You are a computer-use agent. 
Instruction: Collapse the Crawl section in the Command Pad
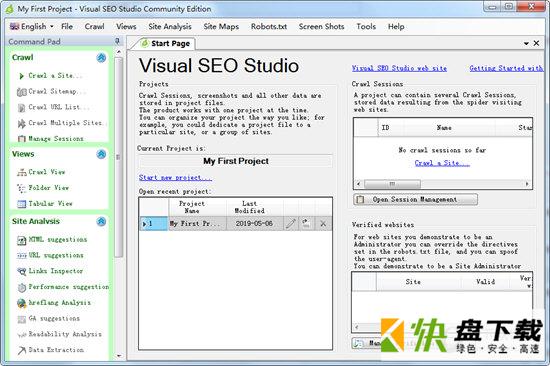click(101, 58)
